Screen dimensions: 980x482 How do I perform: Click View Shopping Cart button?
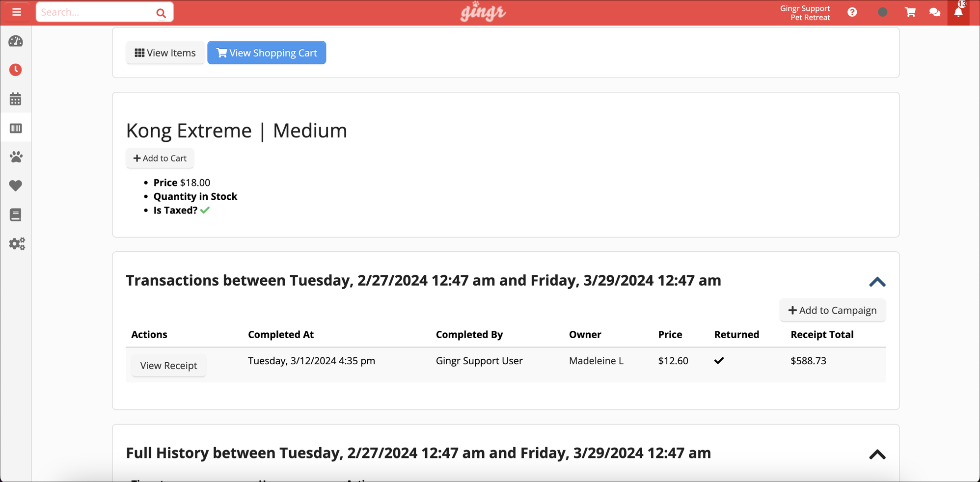point(267,53)
